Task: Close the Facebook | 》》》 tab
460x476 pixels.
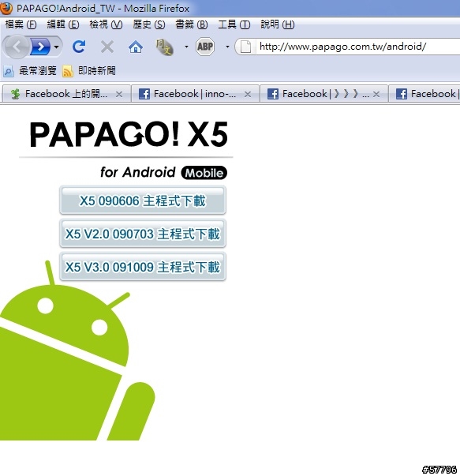Action: pos(376,95)
